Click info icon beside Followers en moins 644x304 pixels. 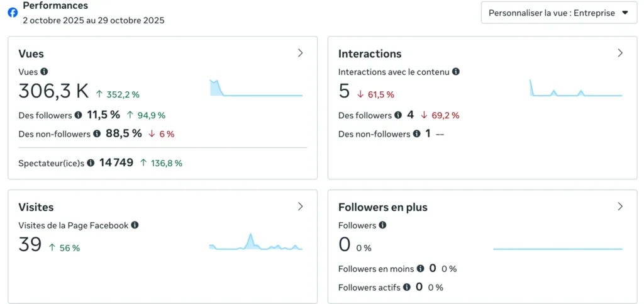tap(421, 269)
